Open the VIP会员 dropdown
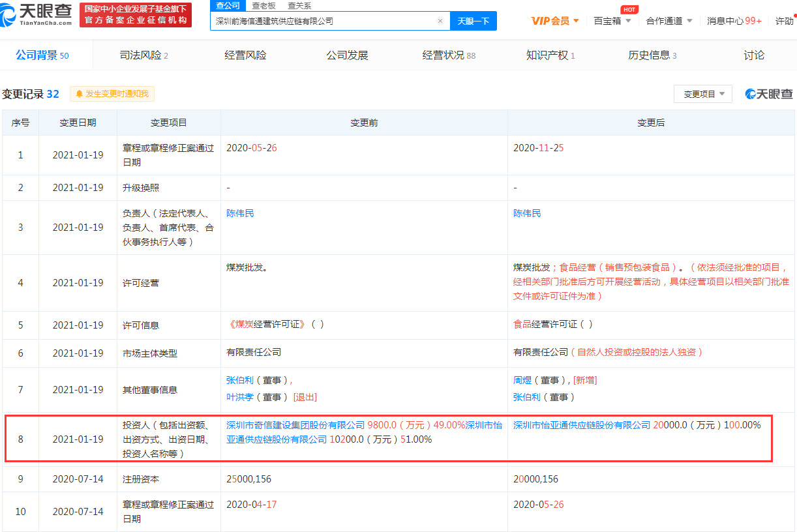 555,21
